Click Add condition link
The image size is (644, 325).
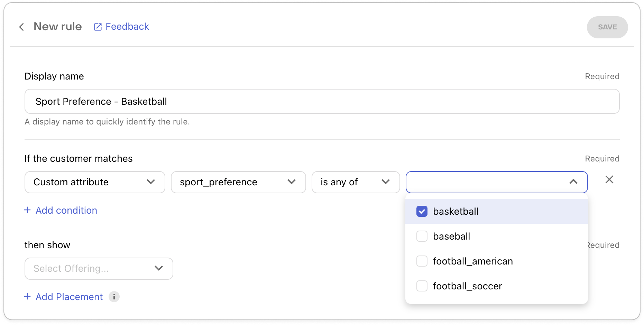[x=66, y=210]
